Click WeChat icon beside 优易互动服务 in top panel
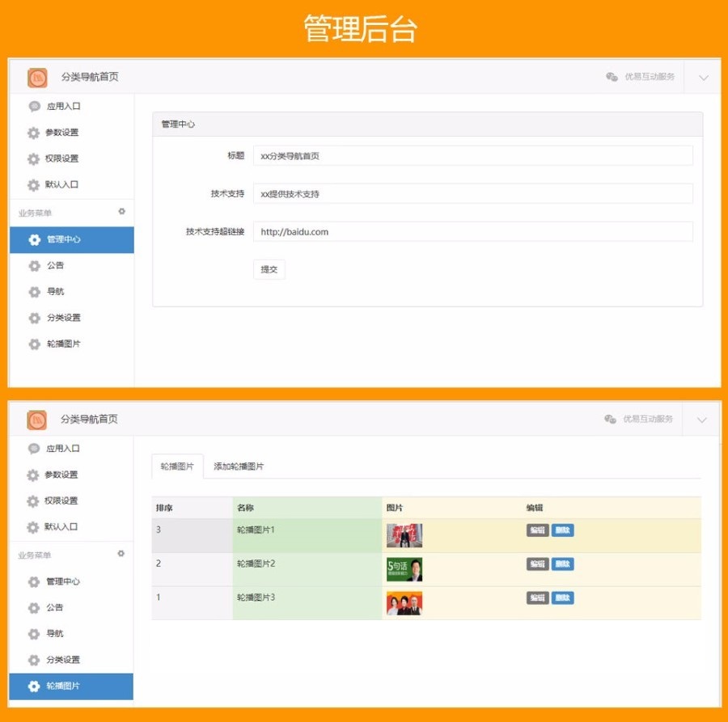Image resolution: width=728 pixels, height=722 pixels. [612, 77]
